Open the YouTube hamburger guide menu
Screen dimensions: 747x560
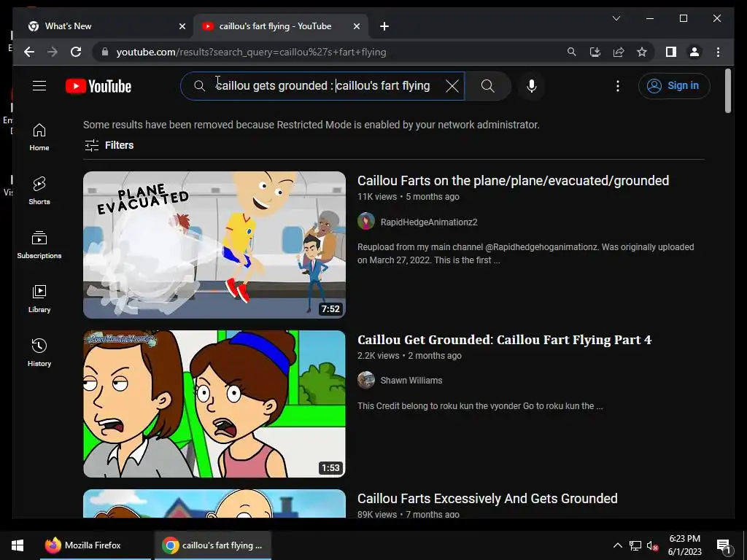click(x=39, y=86)
